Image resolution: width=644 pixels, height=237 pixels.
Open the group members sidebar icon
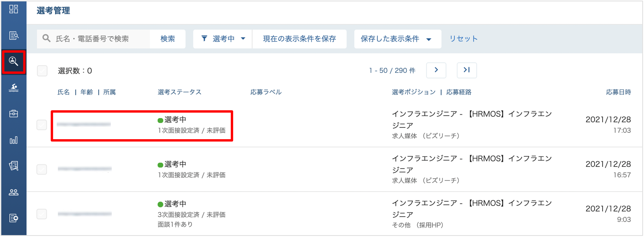[13, 192]
